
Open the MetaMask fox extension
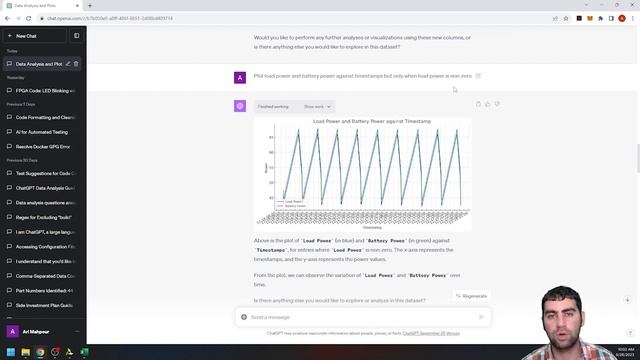coord(590,18)
